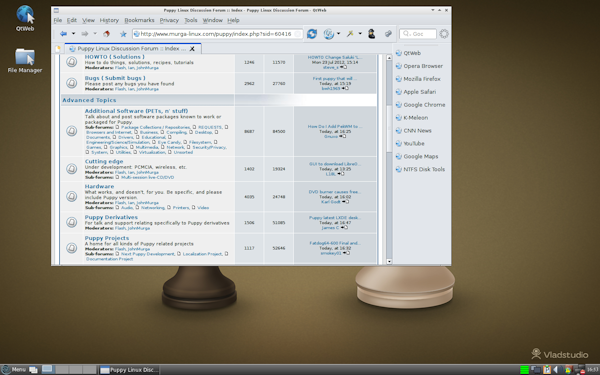
Task: Open the File menu
Action: coord(58,20)
